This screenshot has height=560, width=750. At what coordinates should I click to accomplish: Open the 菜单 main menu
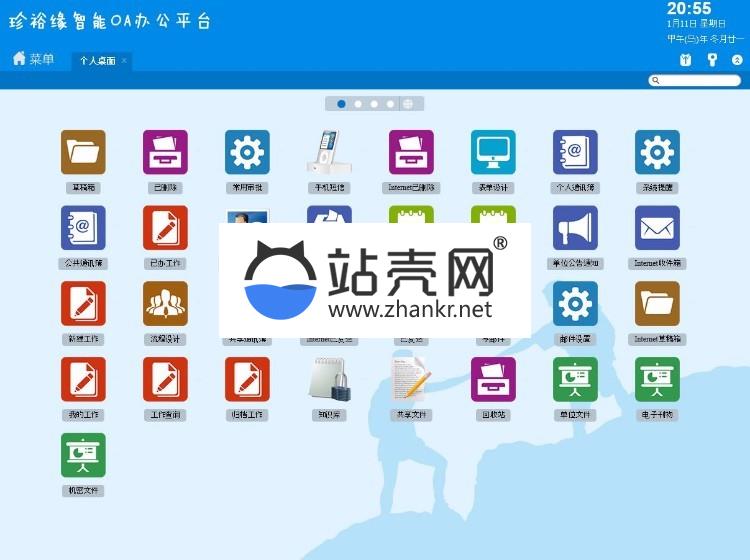pos(33,59)
